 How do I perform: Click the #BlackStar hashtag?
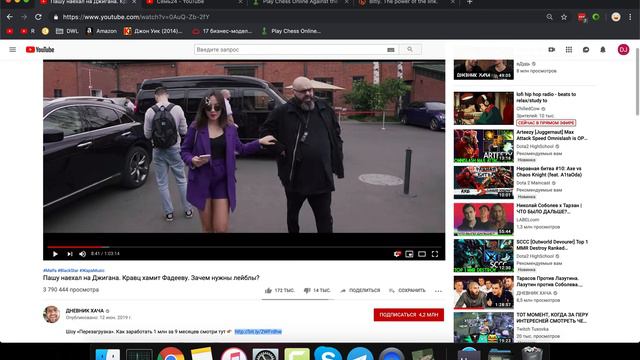click(68, 270)
